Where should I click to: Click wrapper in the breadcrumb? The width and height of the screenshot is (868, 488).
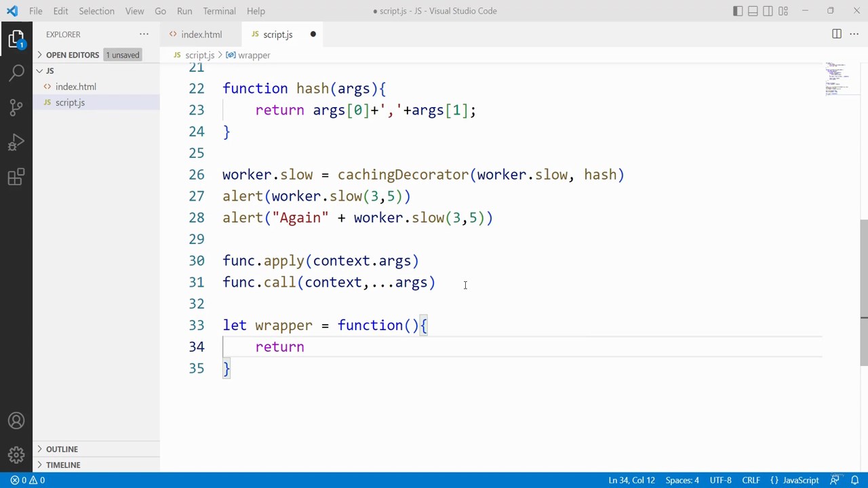pos(254,55)
